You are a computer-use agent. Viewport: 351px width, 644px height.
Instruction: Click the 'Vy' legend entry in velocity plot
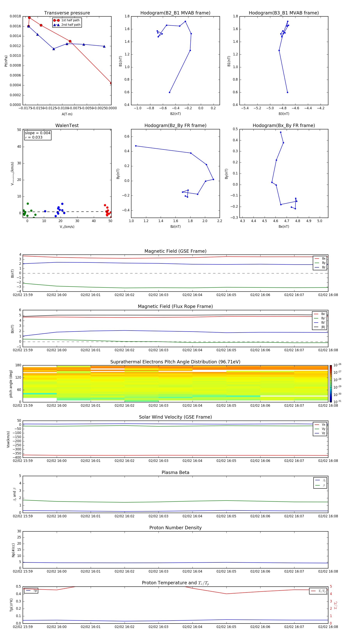[320, 429]
